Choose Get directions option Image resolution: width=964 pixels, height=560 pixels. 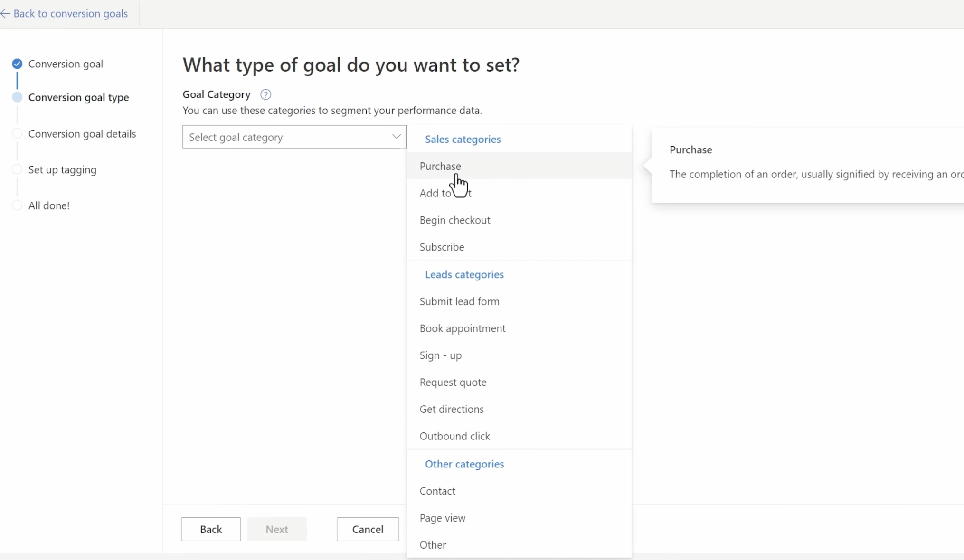(x=519, y=409)
